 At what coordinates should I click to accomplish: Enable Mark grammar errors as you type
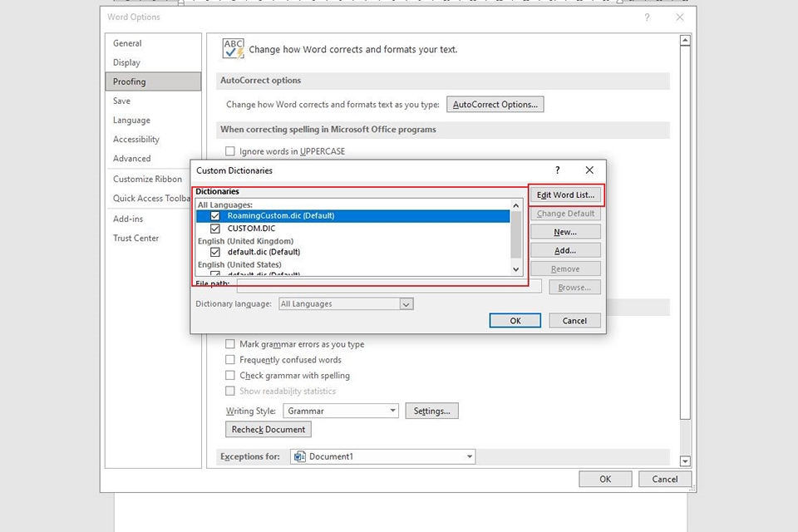pos(230,344)
